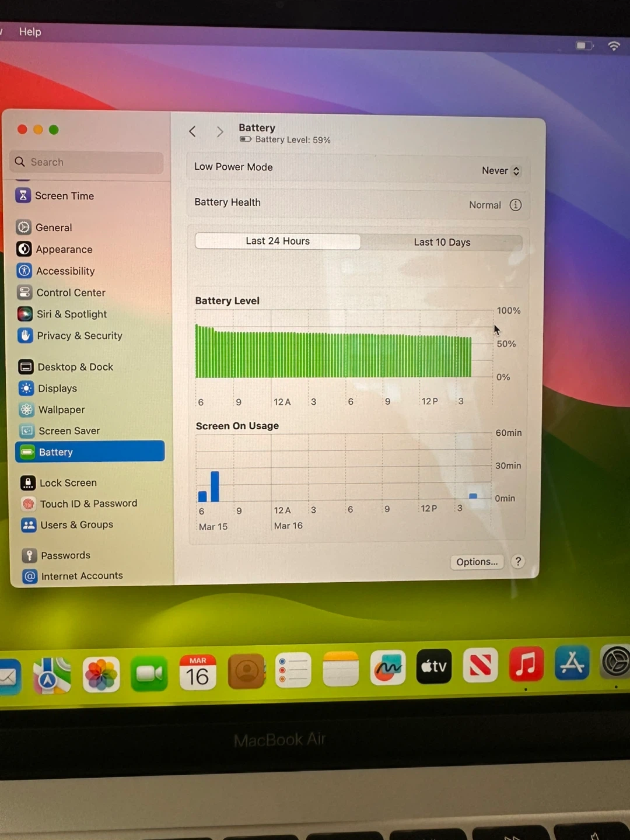The width and height of the screenshot is (630, 840).
Task: Open the Apple TV dock icon
Action: (x=434, y=666)
